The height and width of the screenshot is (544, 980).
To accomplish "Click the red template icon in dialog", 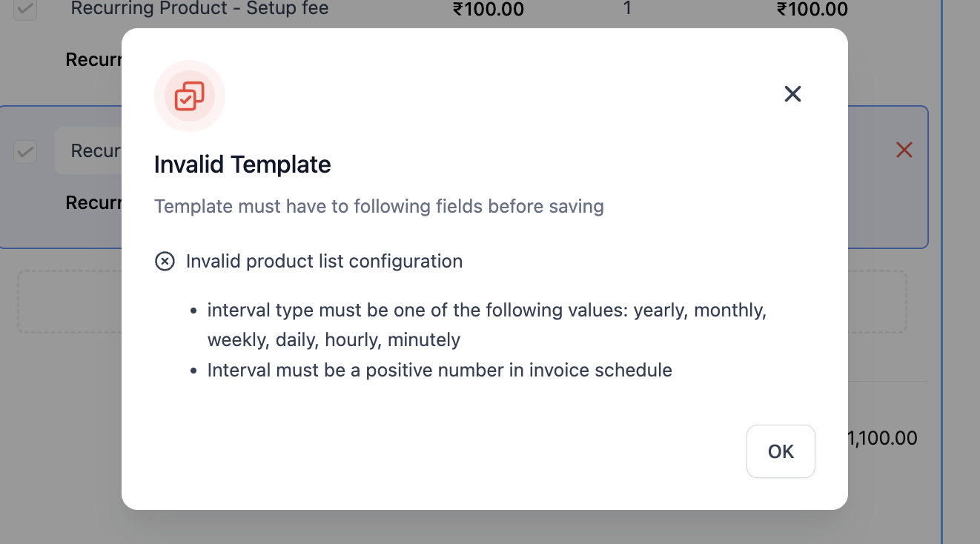I will pos(189,96).
